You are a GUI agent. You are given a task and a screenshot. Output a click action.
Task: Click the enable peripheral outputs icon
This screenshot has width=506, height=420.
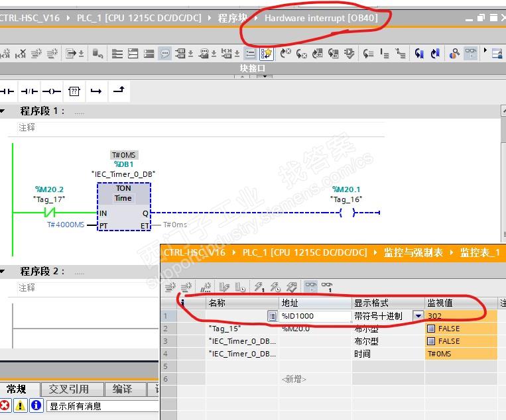(291, 287)
